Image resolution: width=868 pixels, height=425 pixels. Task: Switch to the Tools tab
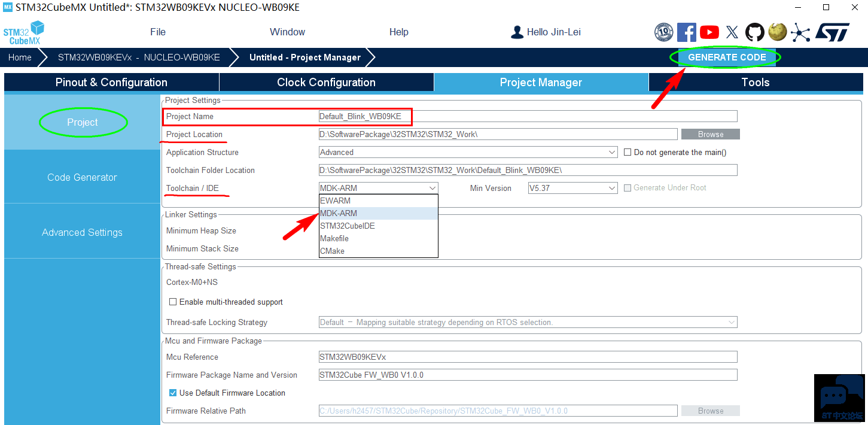point(756,82)
